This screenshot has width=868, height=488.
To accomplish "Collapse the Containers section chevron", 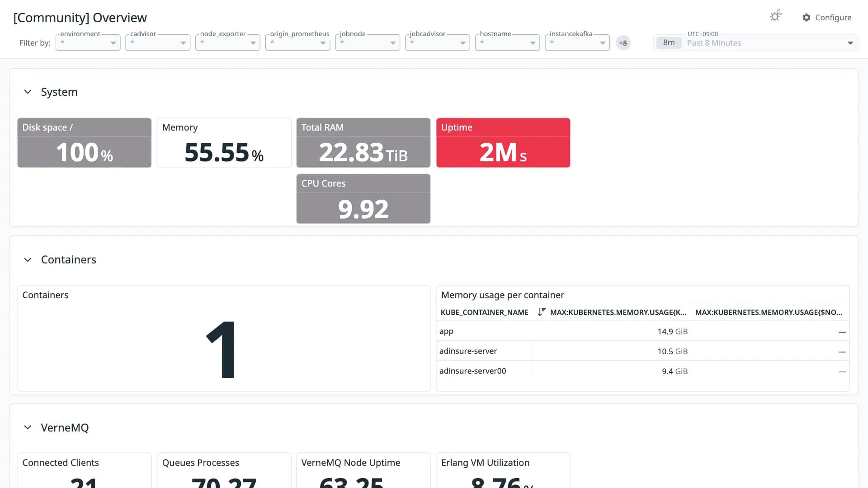I will (28, 260).
